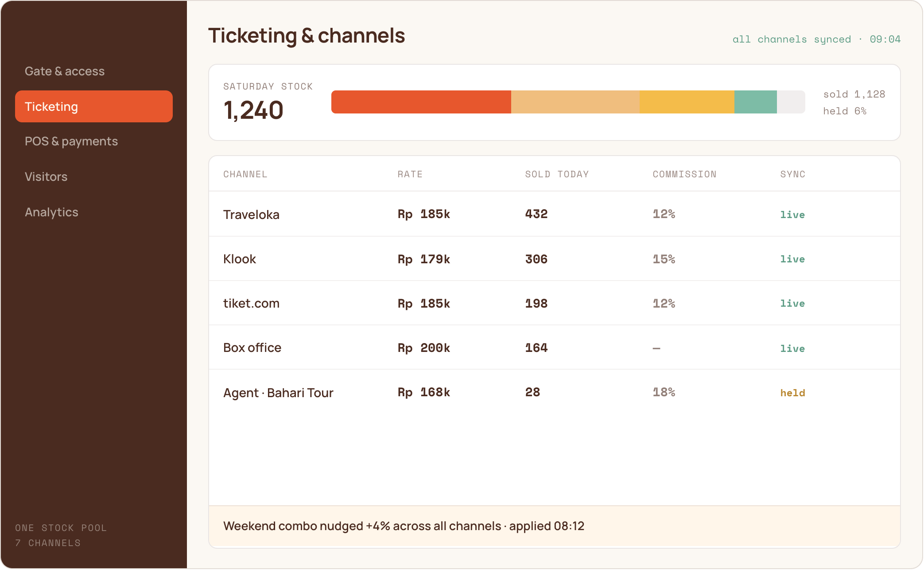Select the Klook channel row
Screen dimensions: 924x570
[554, 259]
